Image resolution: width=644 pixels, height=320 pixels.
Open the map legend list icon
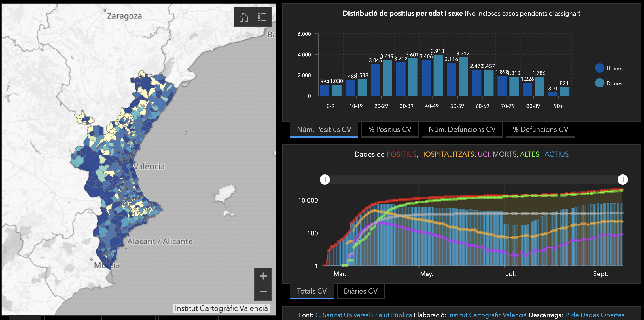pyautogui.click(x=262, y=17)
